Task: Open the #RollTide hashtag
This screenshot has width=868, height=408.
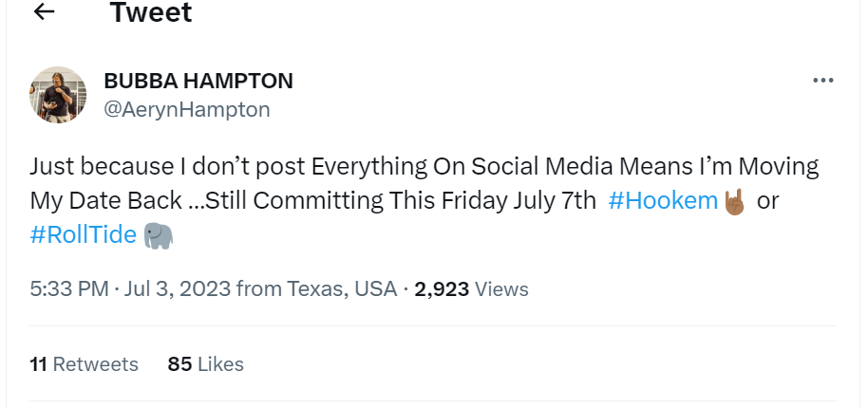Action: click(x=84, y=235)
